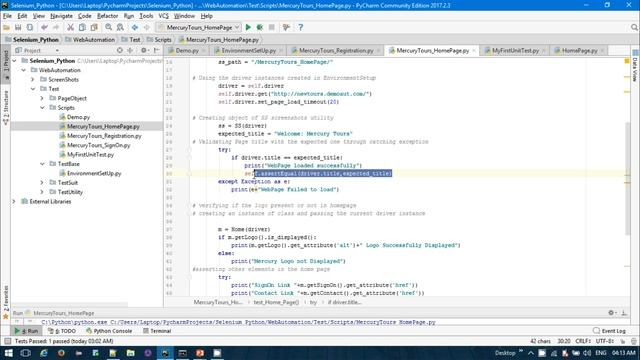Open the File menu

[x=7, y=16]
